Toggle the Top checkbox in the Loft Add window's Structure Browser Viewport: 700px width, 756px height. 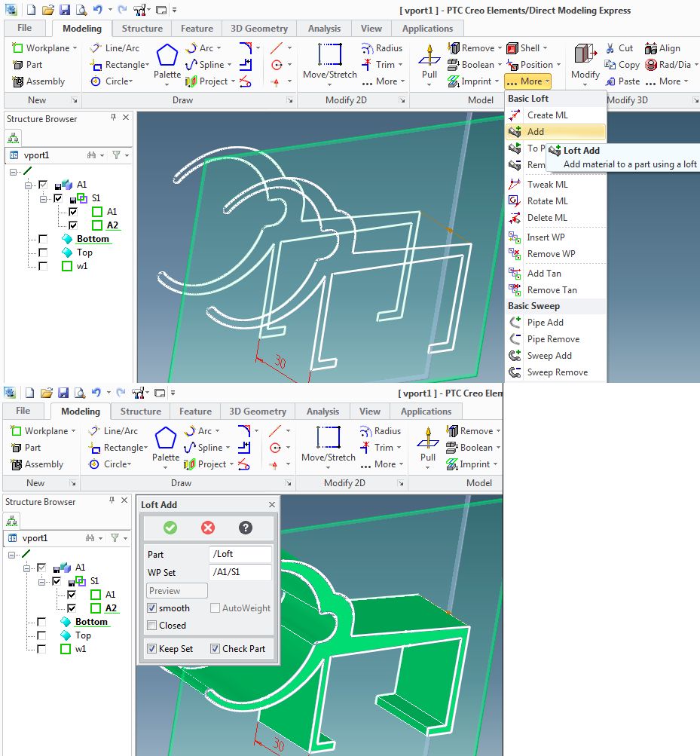pyautogui.click(x=41, y=635)
